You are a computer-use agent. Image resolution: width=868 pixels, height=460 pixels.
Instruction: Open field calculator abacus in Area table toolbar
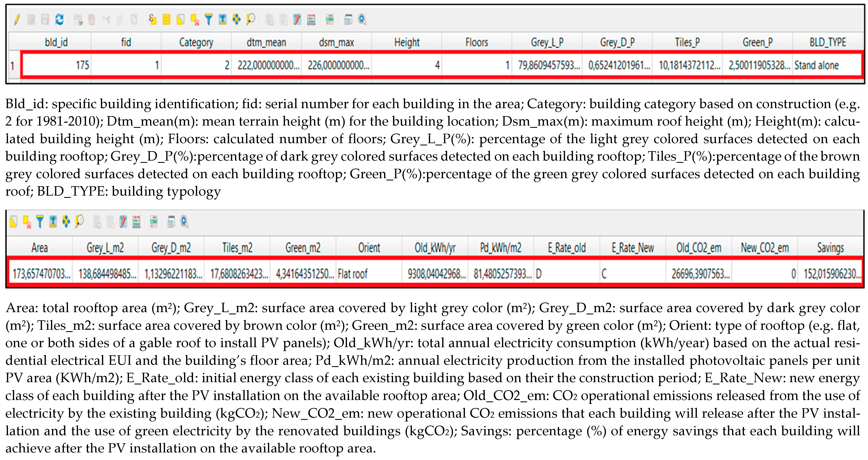pos(137,222)
